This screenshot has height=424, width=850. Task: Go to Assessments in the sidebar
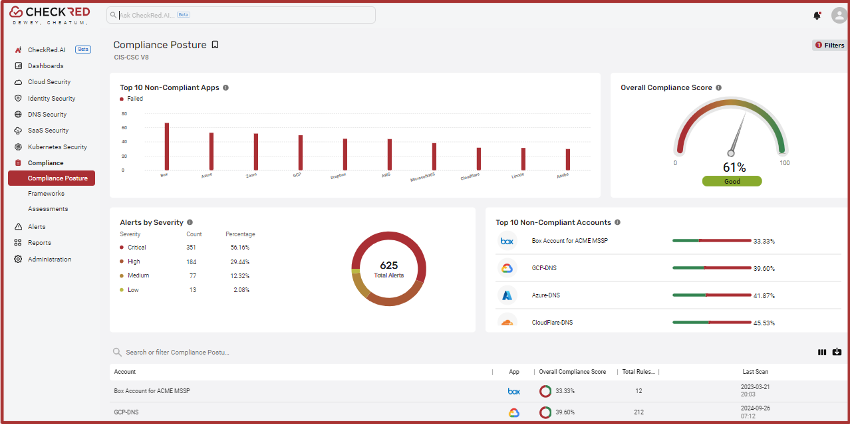coord(48,209)
